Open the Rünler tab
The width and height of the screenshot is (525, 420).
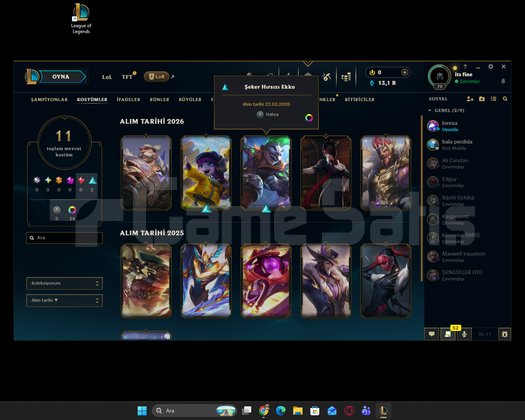(159, 99)
